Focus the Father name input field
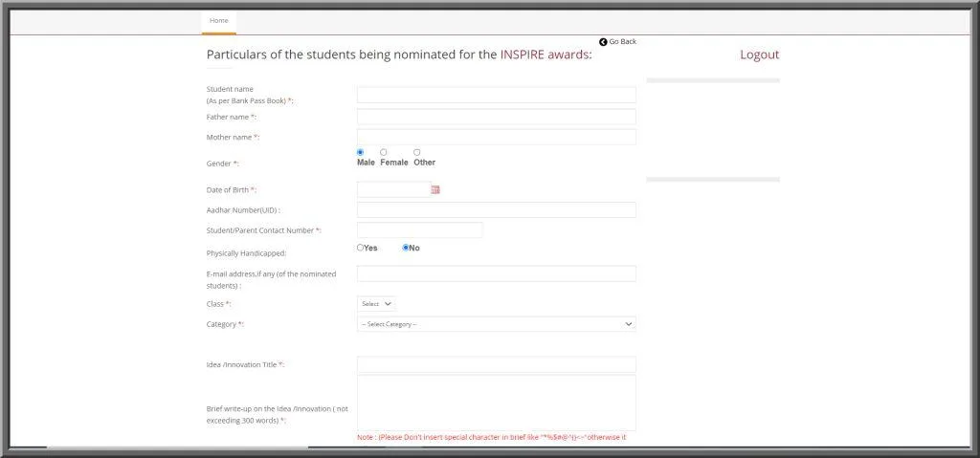This screenshot has width=980, height=458. [x=497, y=117]
